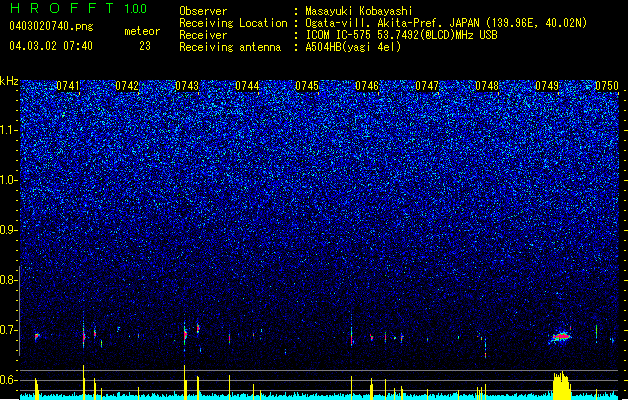The width and height of the screenshot is (629, 400).
Task: Select the A504HB(yagi 4el) antenna text
Action: point(353,47)
